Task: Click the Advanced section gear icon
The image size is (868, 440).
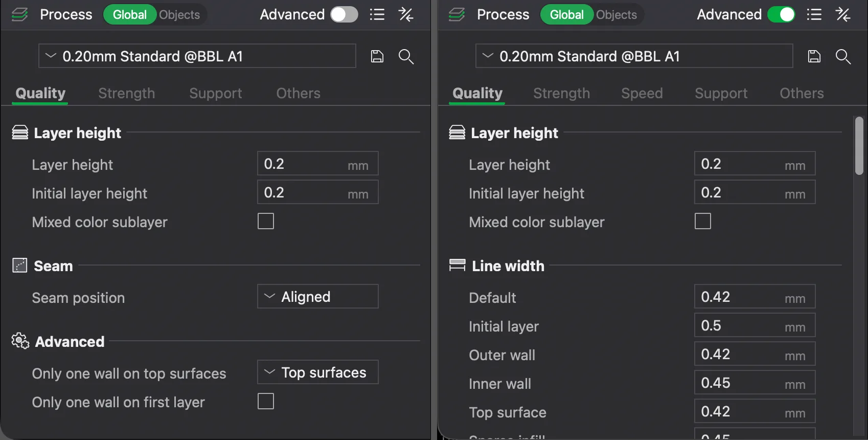Action: click(20, 341)
